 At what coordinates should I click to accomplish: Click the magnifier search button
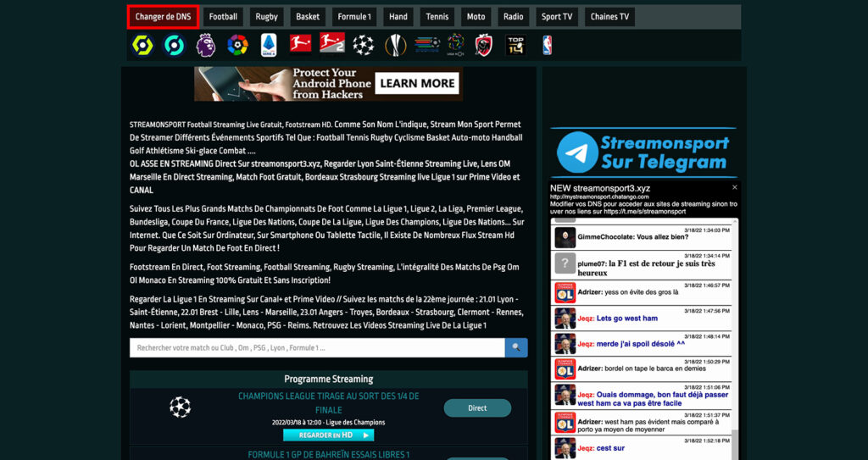click(516, 347)
